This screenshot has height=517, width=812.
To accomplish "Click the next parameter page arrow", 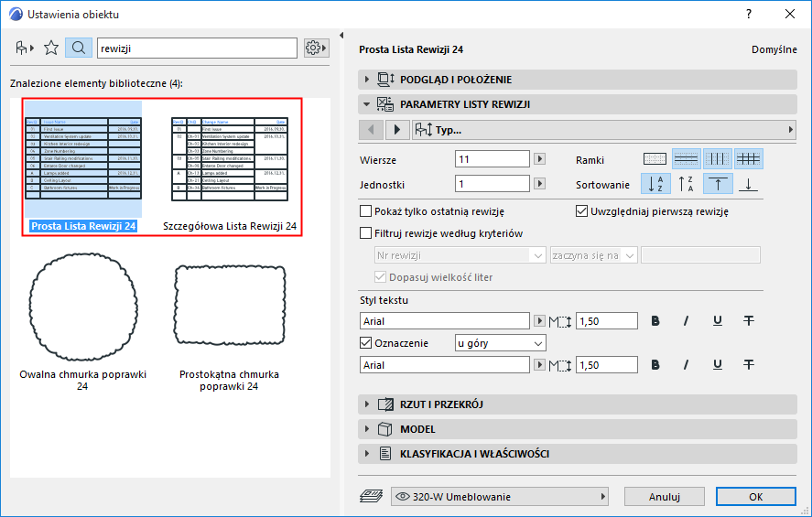I will click(x=396, y=130).
